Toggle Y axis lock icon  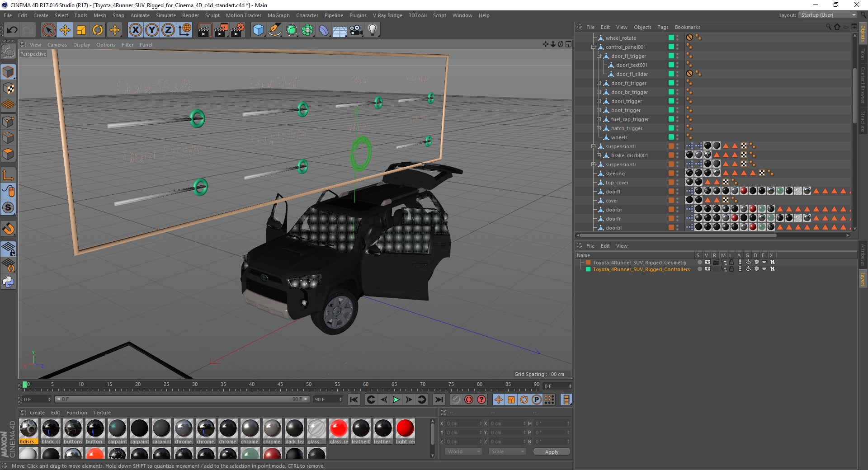click(152, 30)
